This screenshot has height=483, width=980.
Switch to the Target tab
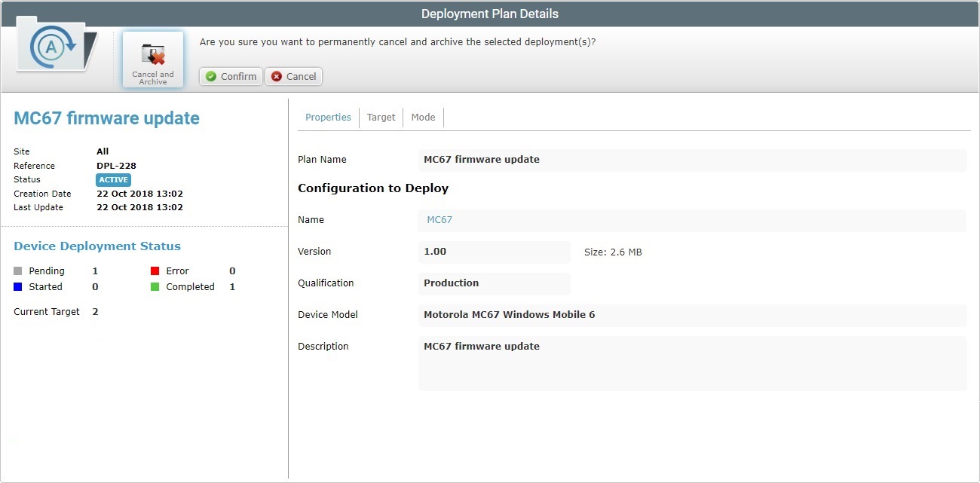coord(381,117)
